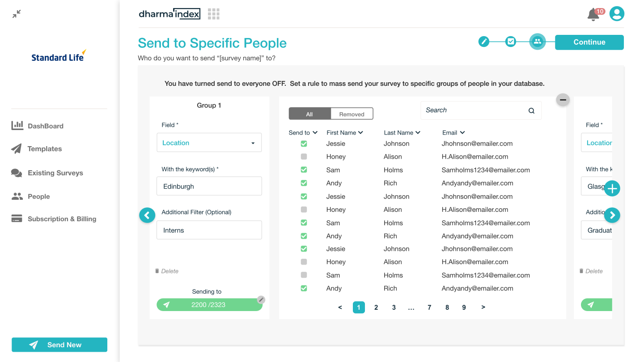Image resolution: width=644 pixels, height=362 pixels.
Task: Click the pencil edit icon on Sending to bar
Action: [261, 300]
